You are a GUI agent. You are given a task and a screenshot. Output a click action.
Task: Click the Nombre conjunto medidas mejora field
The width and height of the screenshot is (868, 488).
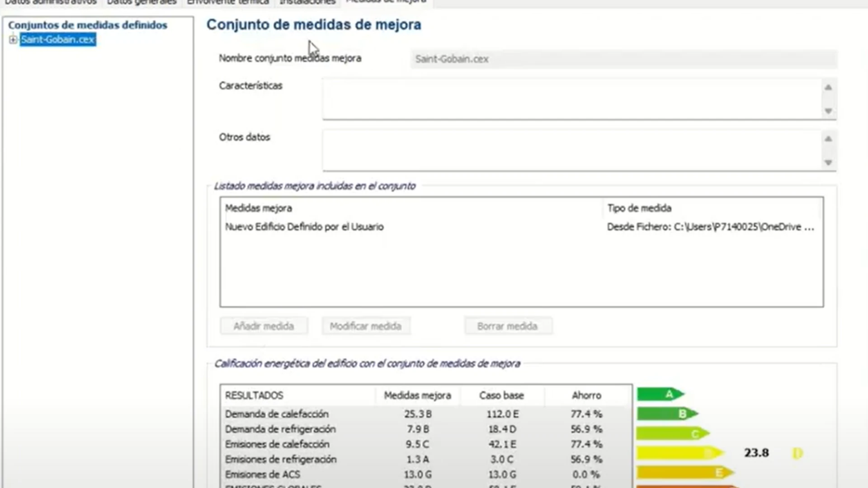point(624,59)
